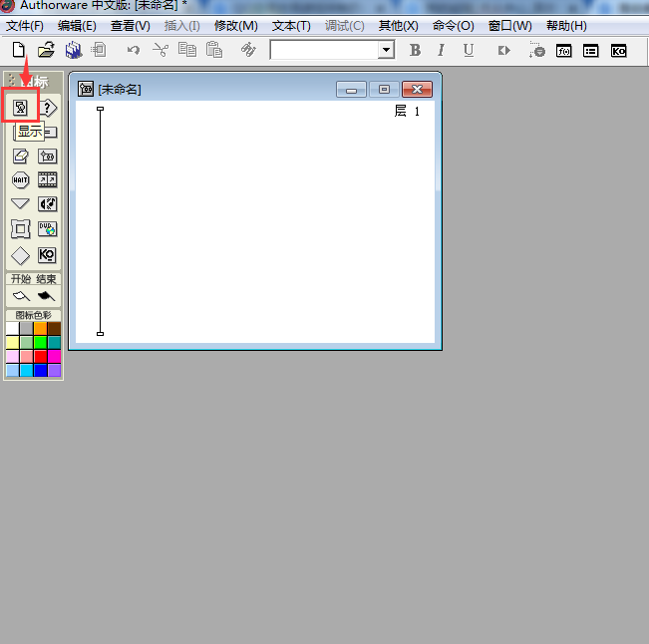Open a file using the folder icon

pos(46,50)
